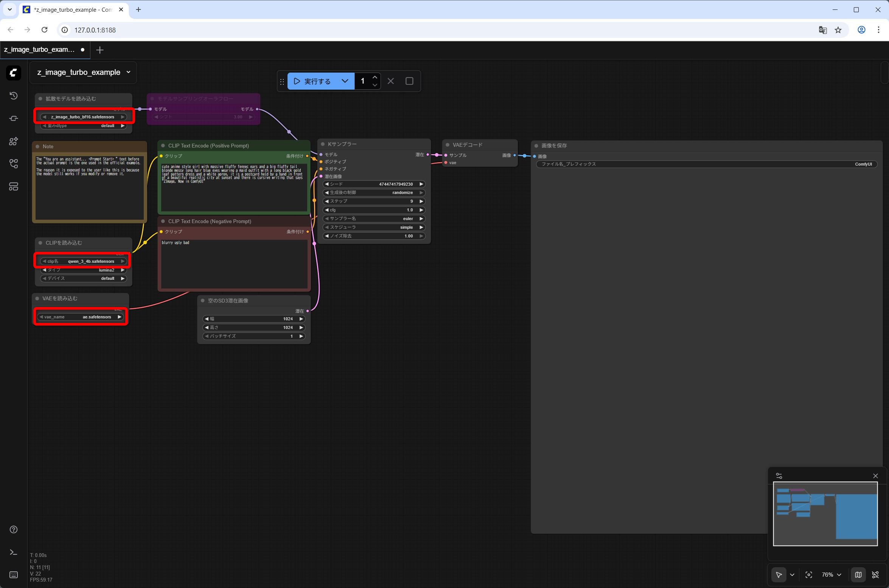
Task: Open the run button options chevron
Action: click(345, 81)
